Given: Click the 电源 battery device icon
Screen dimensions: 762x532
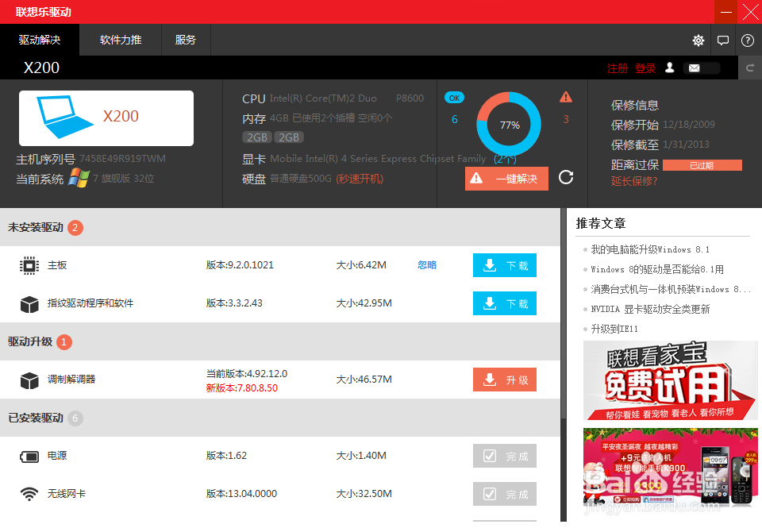Looking at the screenshot, I should pos(29,456).
